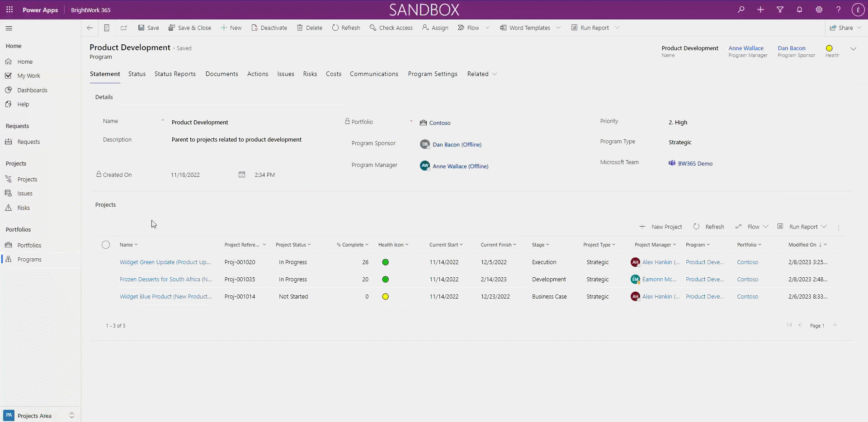The image size is (868, 422).
Task: Click the search magnifier icon in header
Action: [741, 9]
